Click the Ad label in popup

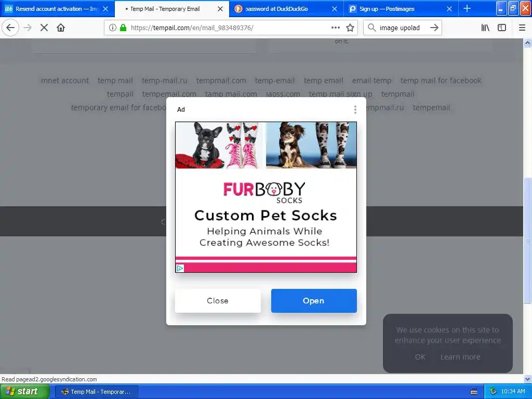pyautogui.click(x=181, y=109)
